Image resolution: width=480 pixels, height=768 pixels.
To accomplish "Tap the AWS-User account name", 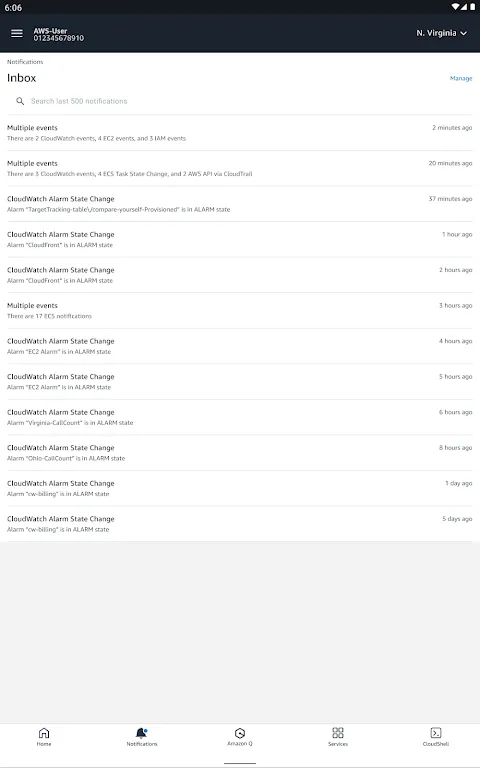I will (50, 30).
